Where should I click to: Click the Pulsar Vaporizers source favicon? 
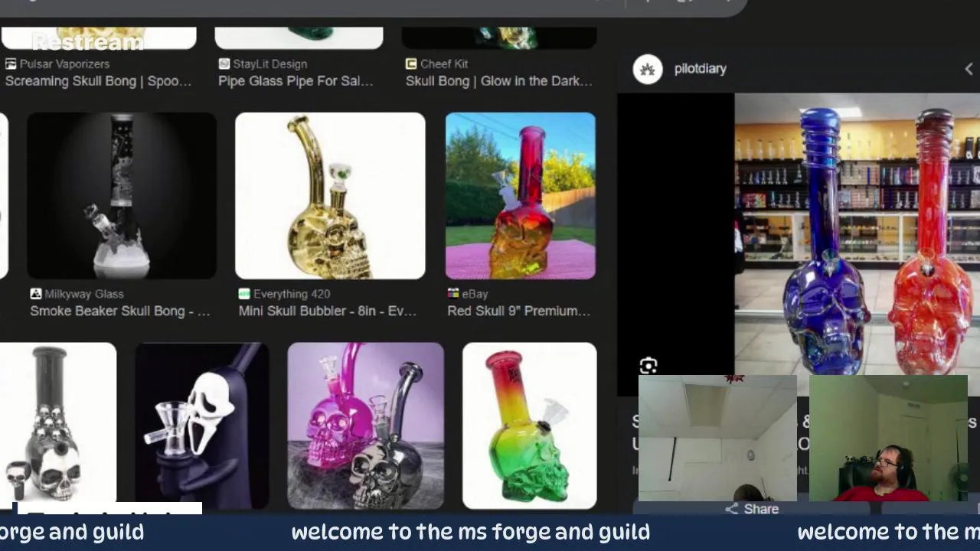pos(11,64)
